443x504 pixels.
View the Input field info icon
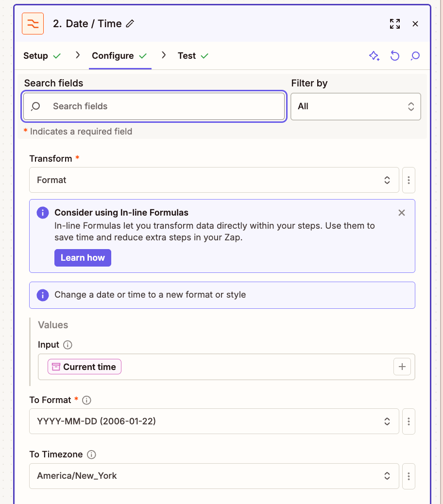pyautogui.click(x=67, y=345)
